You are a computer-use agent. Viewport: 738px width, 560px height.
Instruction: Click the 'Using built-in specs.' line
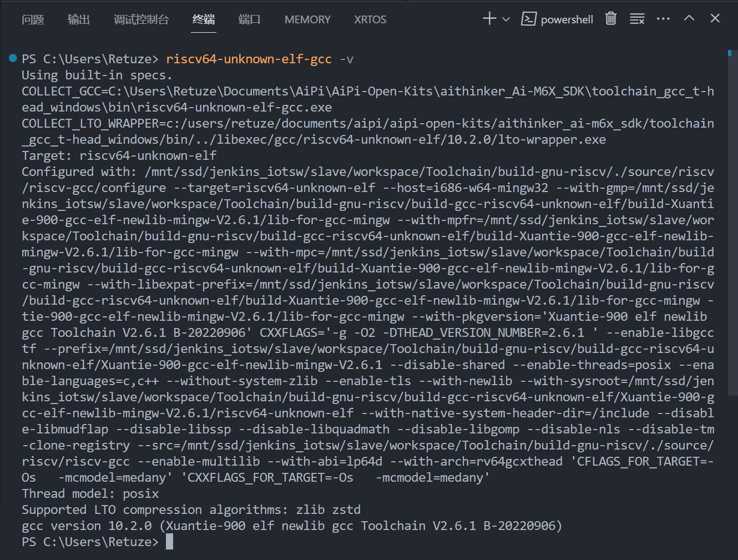pos(97,75)
